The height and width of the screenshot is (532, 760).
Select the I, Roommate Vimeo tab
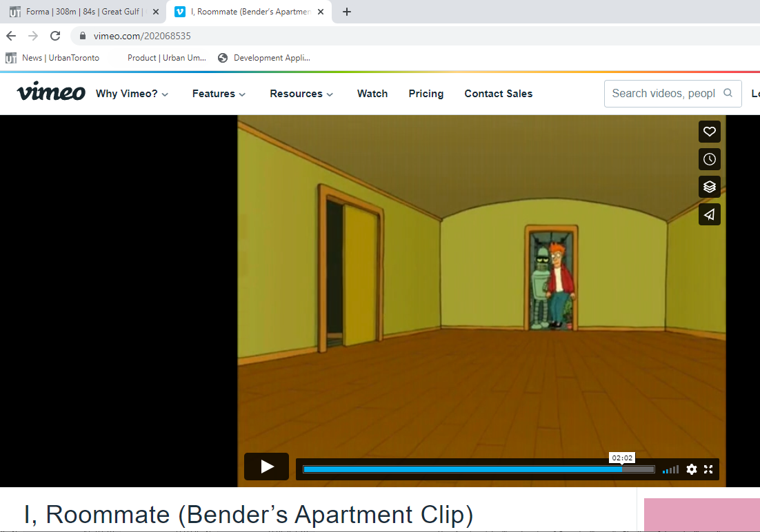coord(249,12)
